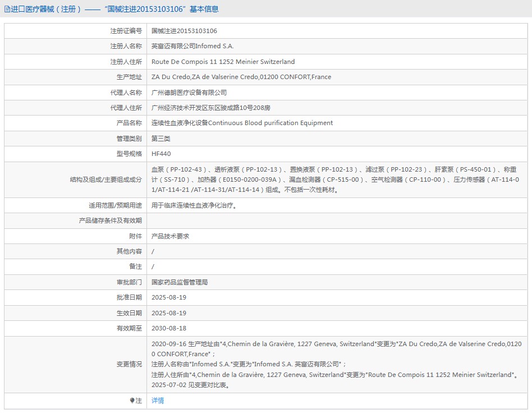This screenshot has width=532, height=414.
Task: Click change record text dated 2020-09-16
Action: [336, 349]
